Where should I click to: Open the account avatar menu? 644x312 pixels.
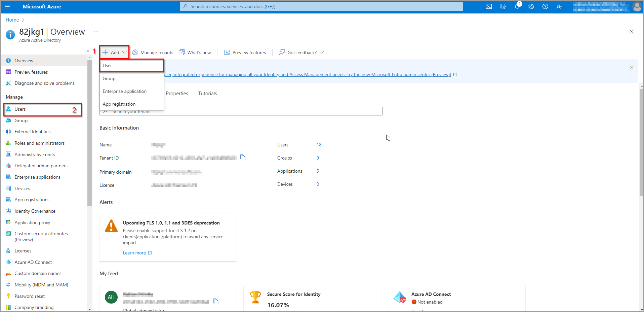[637, 6]
